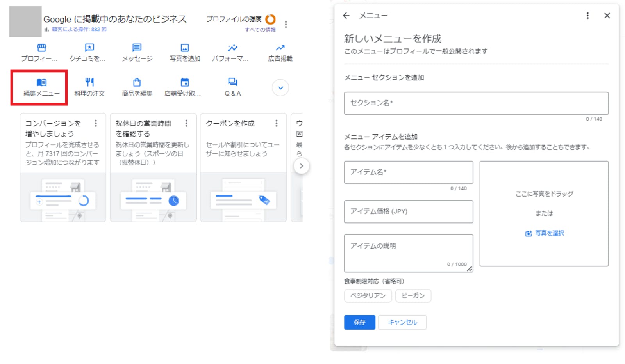625x364 pixels.
Task: Focus the セクション名 input field
Action: 476,103
